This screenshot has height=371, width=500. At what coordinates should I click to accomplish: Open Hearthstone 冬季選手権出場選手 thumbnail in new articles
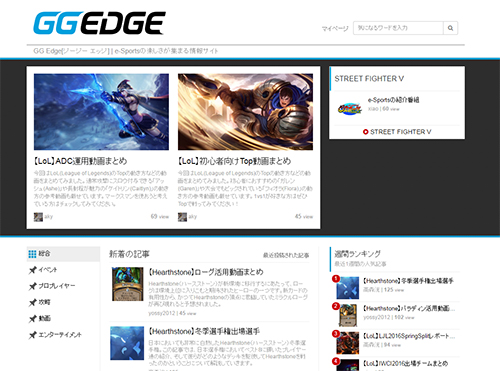(127, 343)
